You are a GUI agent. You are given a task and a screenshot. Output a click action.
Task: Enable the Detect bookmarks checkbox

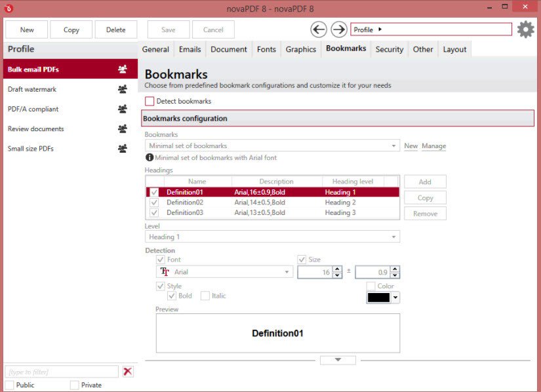pyautogui.click(x=150, y=101)
